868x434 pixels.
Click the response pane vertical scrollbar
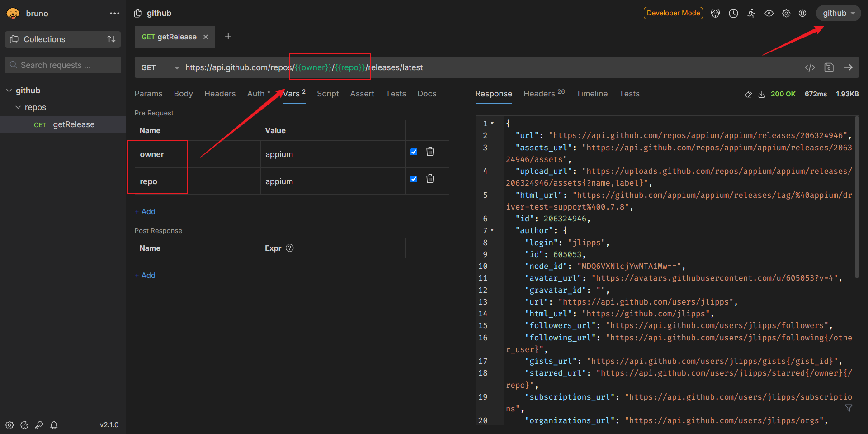coord(857,197)
